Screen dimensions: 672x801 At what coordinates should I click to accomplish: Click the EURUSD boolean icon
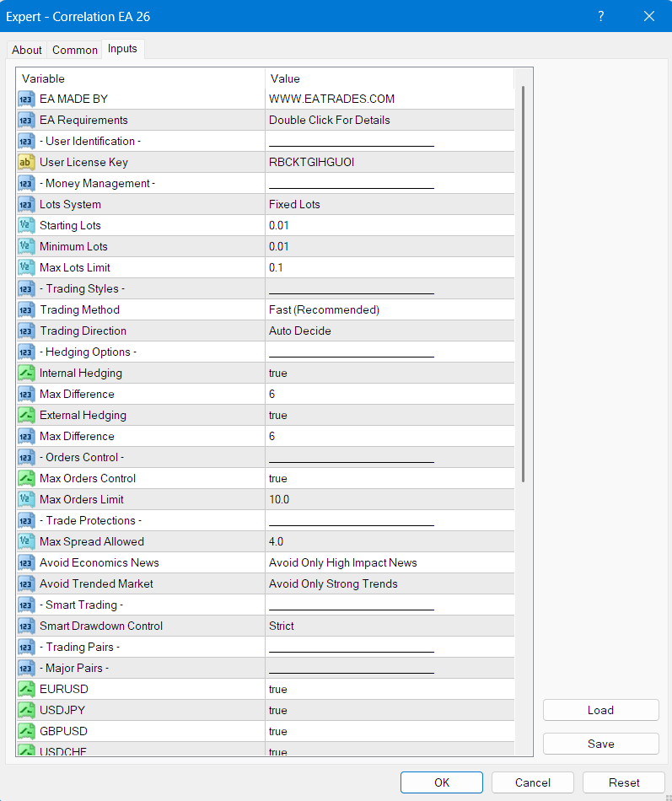pyautogui.click(x=26, y=689)
